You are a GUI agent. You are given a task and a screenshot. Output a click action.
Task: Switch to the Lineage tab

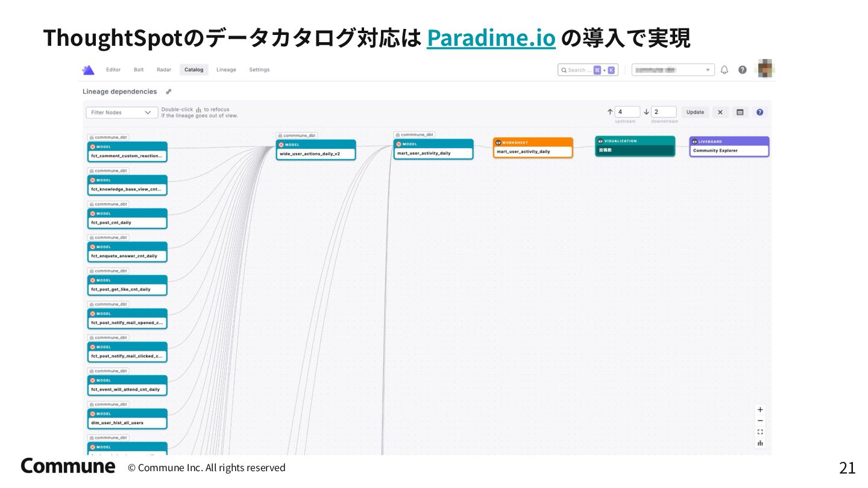tap(226, 70)
